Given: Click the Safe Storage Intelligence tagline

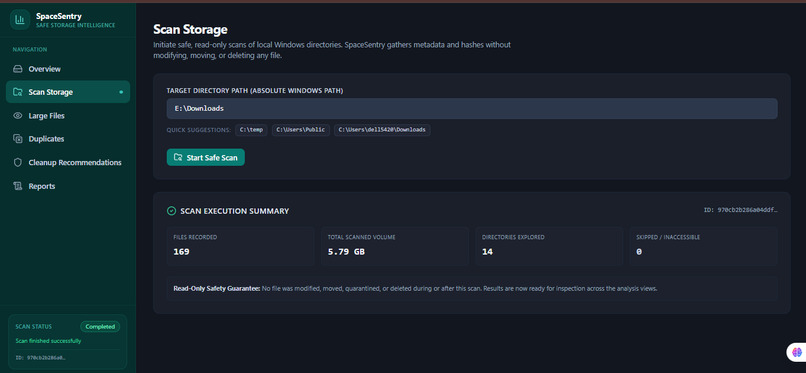Looking at the screenshot, I should click(x=76, y=25).
